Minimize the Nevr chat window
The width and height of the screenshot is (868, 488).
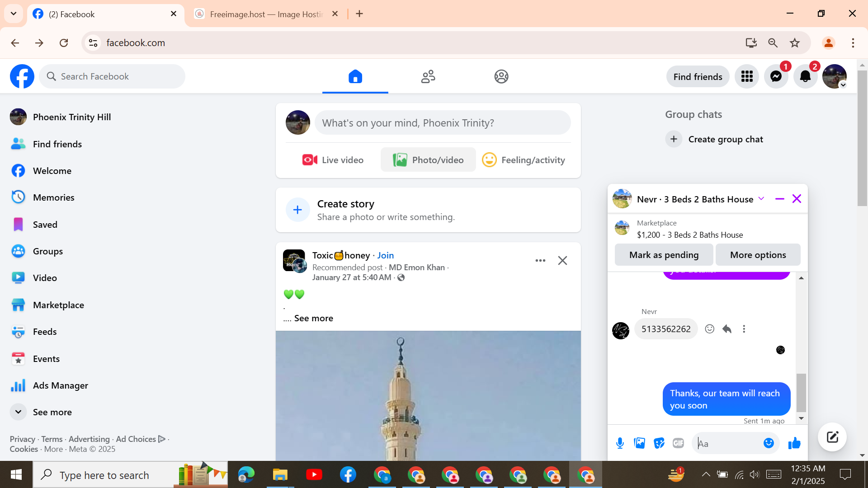click(780, 199)
